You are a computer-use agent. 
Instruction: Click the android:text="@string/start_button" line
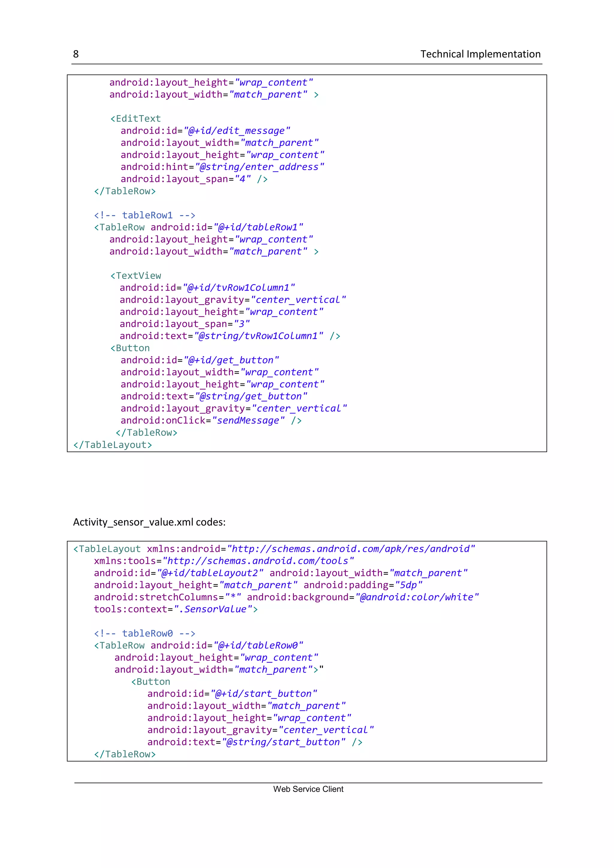[255, 742]
